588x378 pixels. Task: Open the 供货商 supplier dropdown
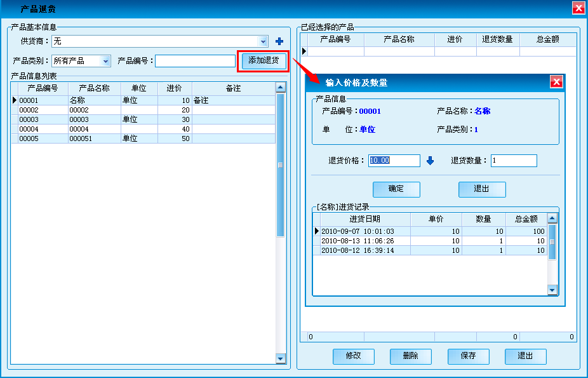[264, 41]
